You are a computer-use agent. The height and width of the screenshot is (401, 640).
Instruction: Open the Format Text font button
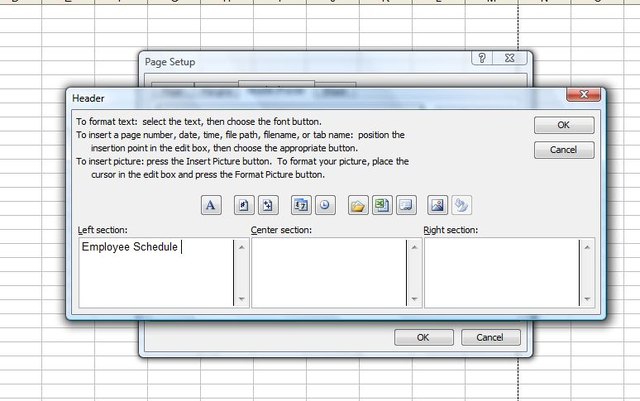tap(211, 205)
